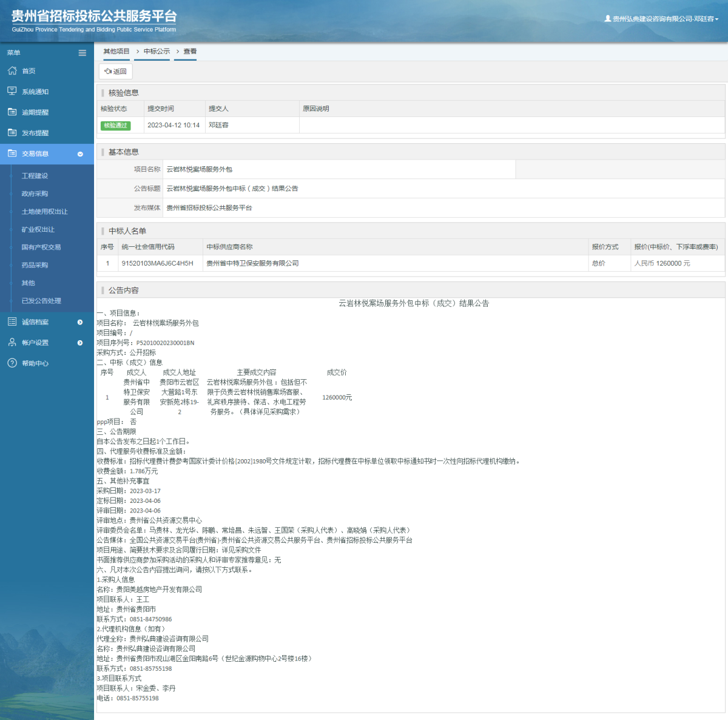The width and height of the screenshot is (728, 720).
Task: Click purchaser phone 0851-84750986
Action: point(150,619)
